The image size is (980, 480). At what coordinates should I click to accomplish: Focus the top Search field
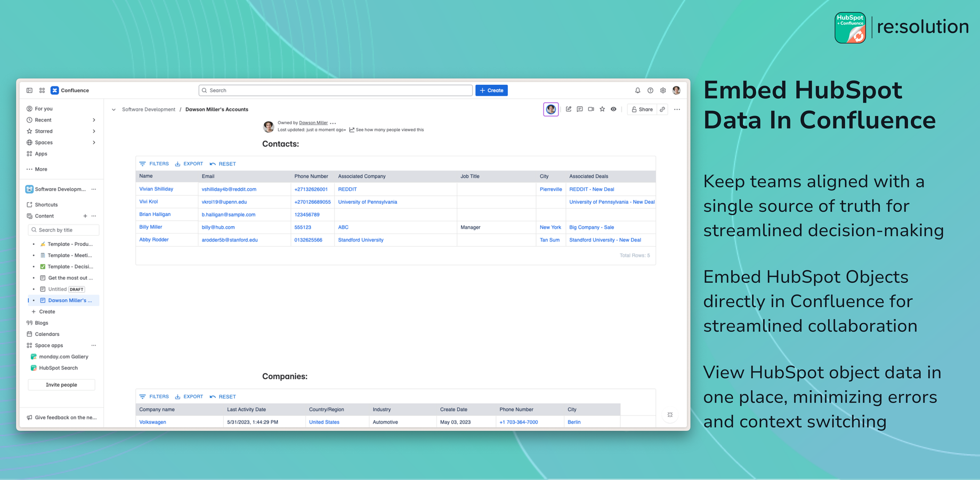point(336,91)
